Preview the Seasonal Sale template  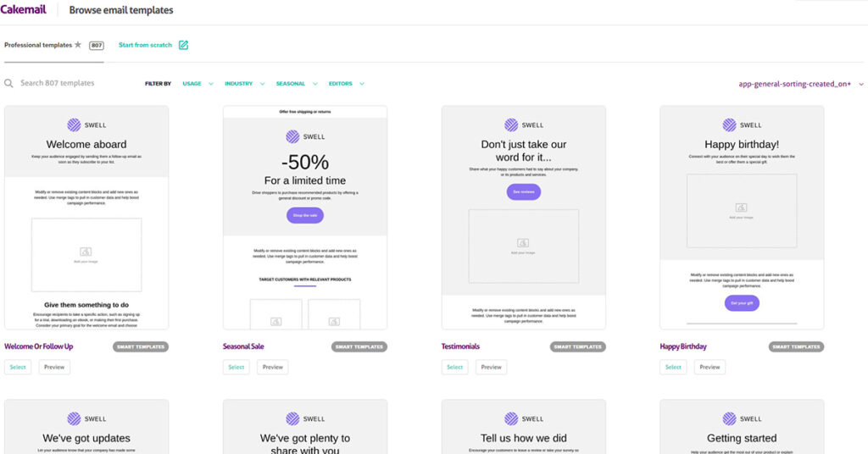pyautogui.click(x=272, y=367)
